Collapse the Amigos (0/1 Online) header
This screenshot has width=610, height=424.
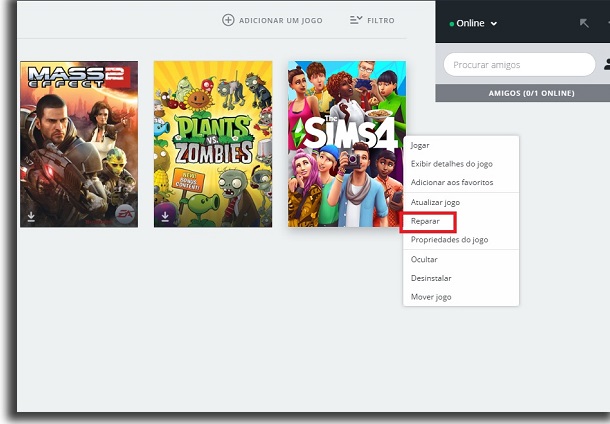point(522,93)
